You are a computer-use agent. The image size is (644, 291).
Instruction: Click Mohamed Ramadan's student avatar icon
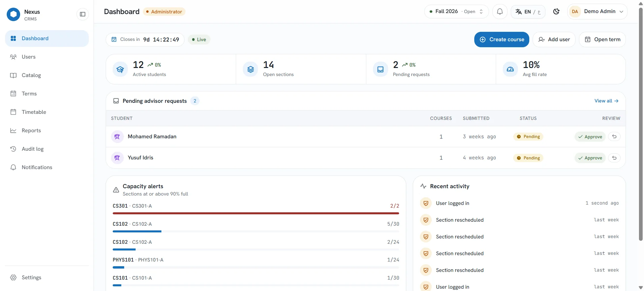coord(117,137)
